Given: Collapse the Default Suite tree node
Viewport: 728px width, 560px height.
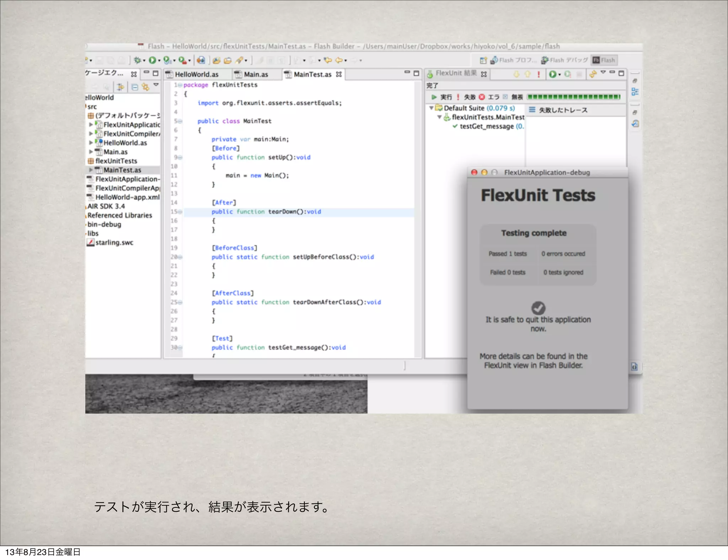Looking at the screenshot, I should click(431, 108).
